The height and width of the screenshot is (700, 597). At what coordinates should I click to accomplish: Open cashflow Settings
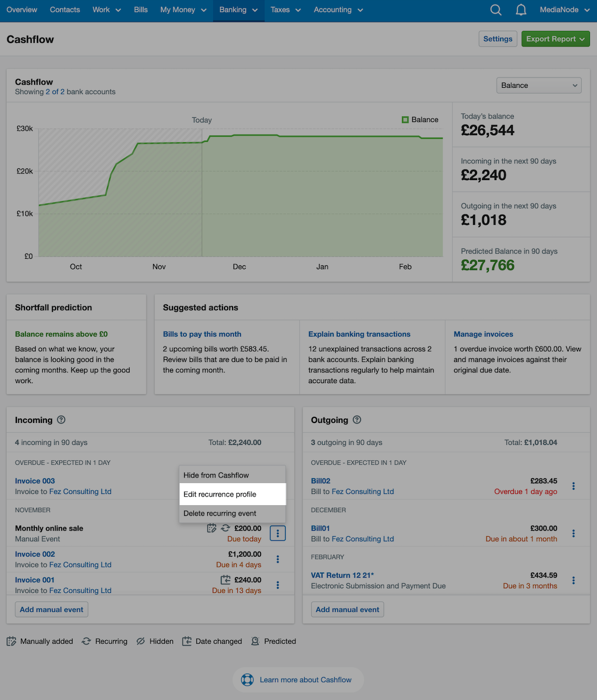tap(497, 39)
